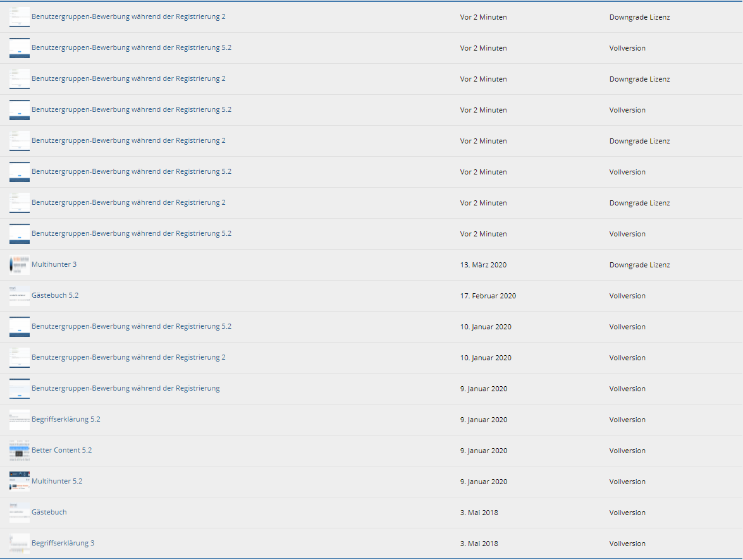Screen dimensions: 743x560
Task: Click Downgrade Lizenz in the Multihunter 3 row
Action: (639, 265)
